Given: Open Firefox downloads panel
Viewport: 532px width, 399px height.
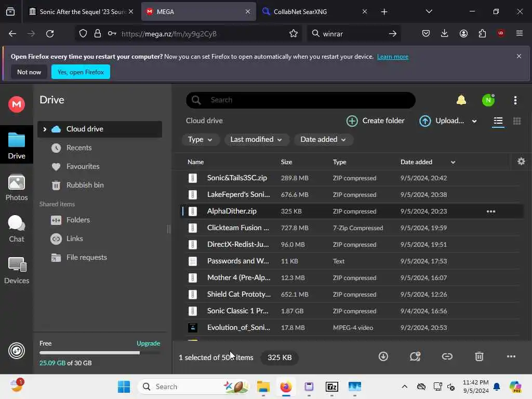Looking at the screenshot, I should click(x=445, y=33).
